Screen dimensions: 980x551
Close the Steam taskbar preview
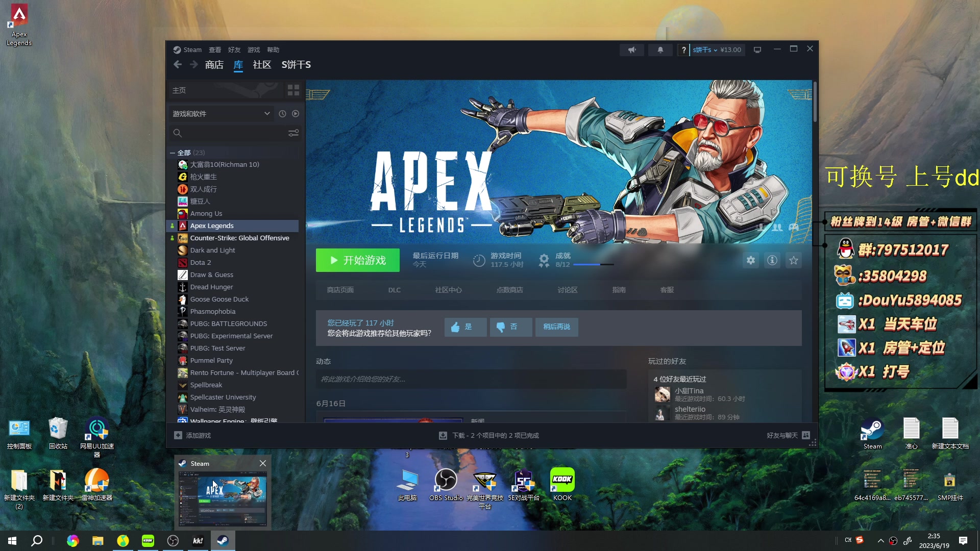click(x=263, y=464)
